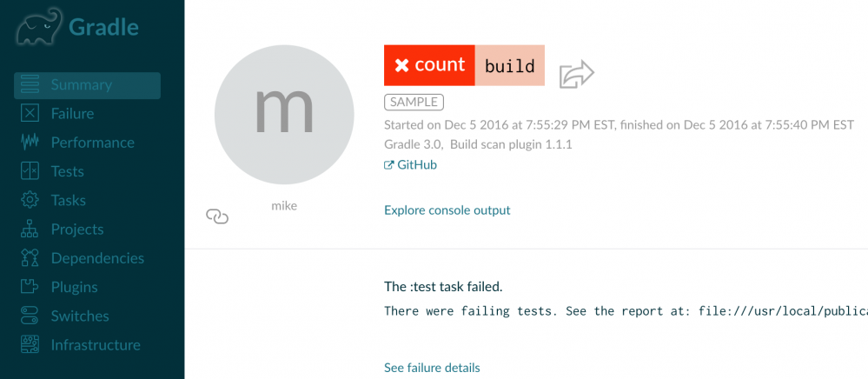This screenshot has width=868, height=379.
Task: Click the Tasks gear icon
Action: pos(30,200)
